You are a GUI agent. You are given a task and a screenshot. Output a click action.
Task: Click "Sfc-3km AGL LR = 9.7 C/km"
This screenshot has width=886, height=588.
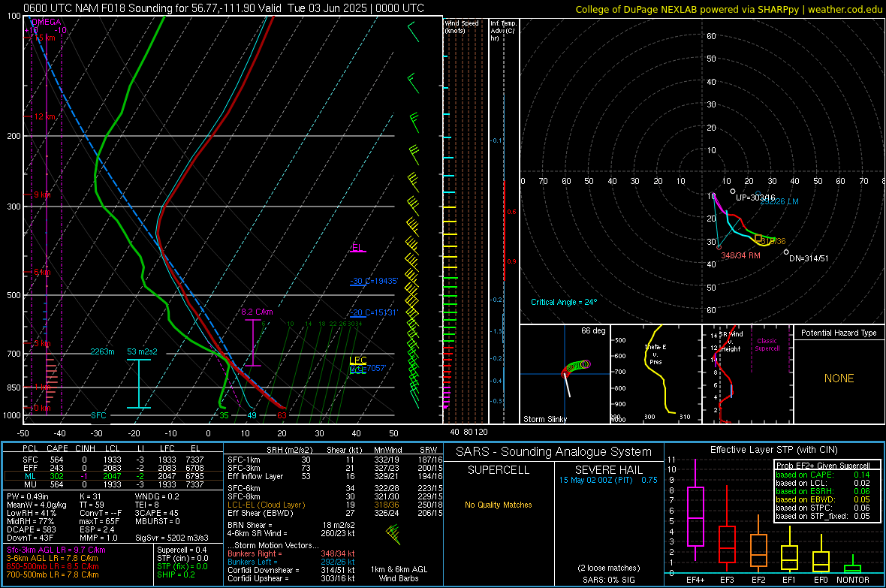click(x=56, y=550)
